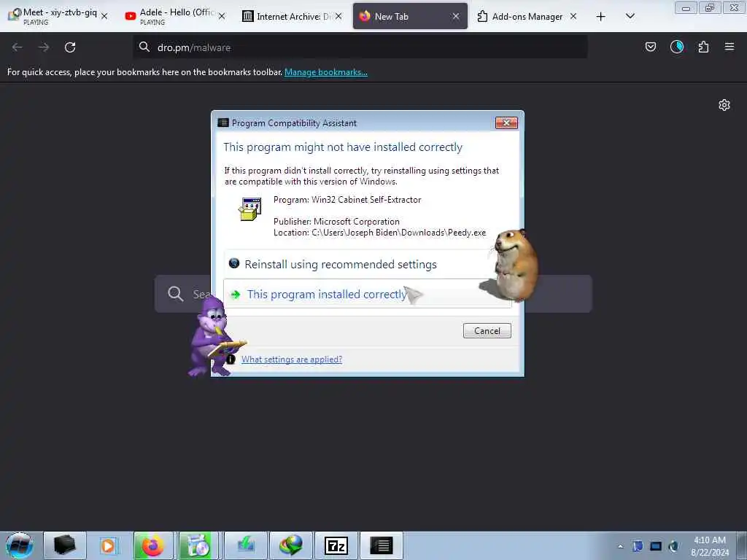747x560 pixels.
Task: Close the Meet tab
Action: click(x=104, y=16)
